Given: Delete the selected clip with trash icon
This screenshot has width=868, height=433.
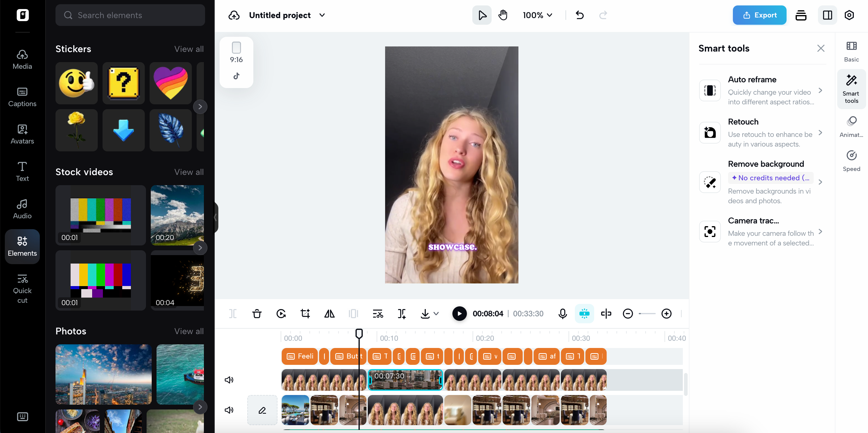Looking at the screenshot, I should (x=257, y=313).
